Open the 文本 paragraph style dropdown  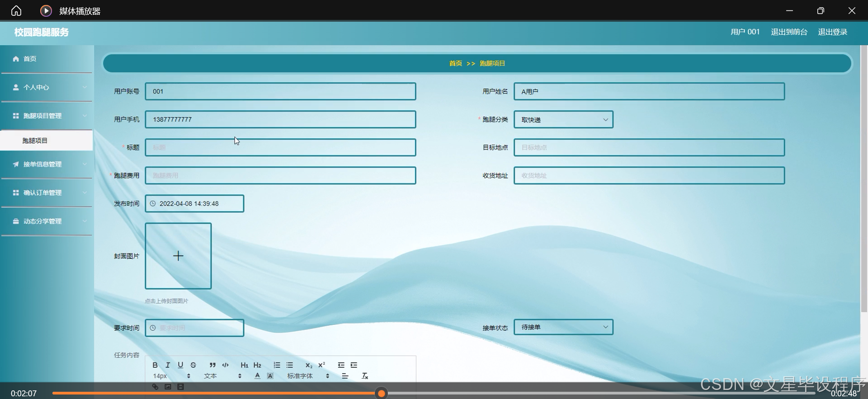[222, 376]
